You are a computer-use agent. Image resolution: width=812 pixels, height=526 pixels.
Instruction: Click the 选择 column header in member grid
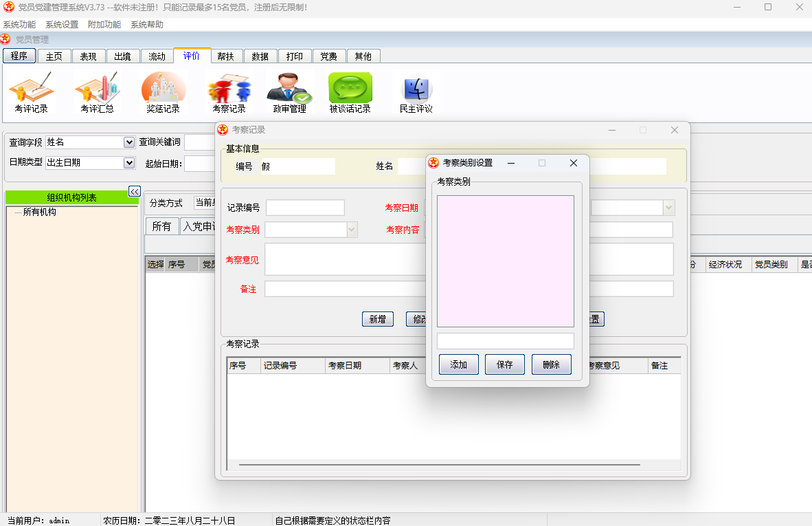click(155, 264)
